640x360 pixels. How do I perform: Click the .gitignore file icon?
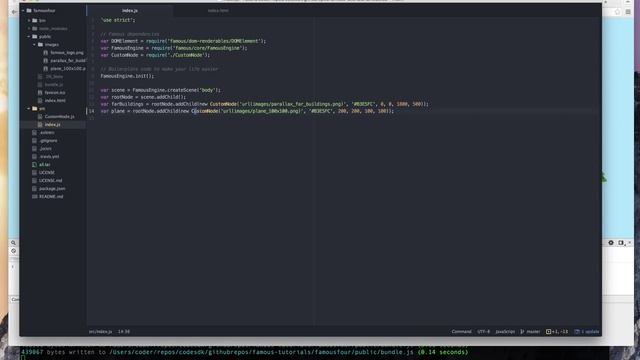pyautogui.click(x=34, y=140)
